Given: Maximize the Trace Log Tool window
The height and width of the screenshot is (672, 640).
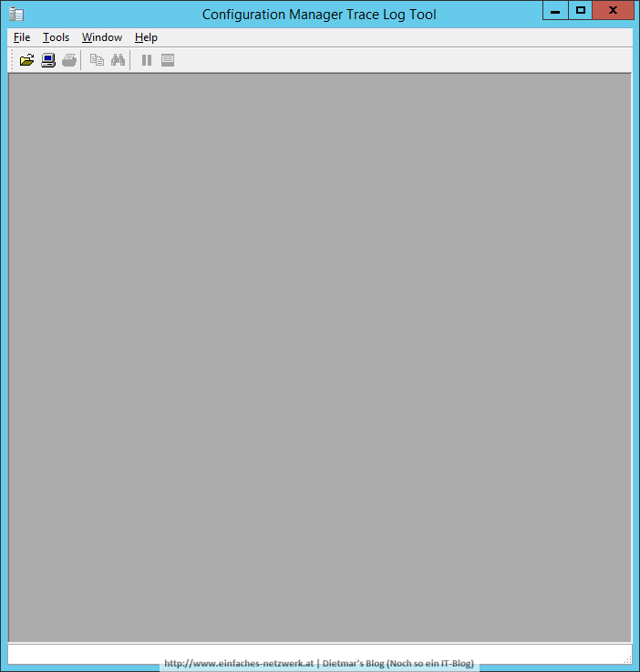Looking at the screenshot, I should point(581,10).
